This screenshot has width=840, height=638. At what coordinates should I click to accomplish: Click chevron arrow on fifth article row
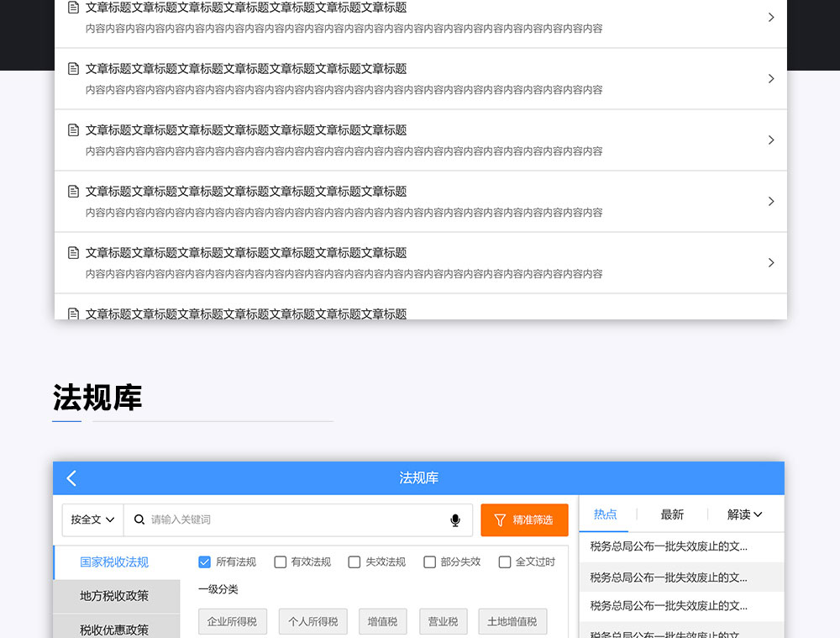tap(770, 263)
